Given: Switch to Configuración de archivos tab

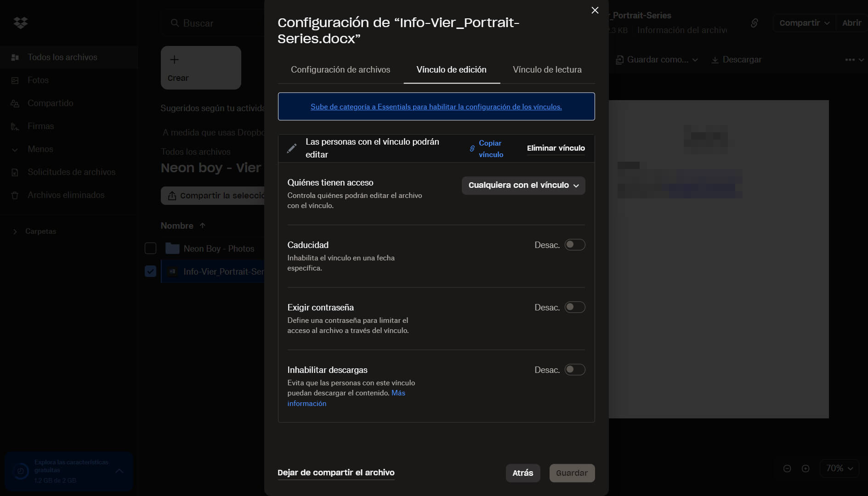Looking at the screenshot, I should pos(340,70).
